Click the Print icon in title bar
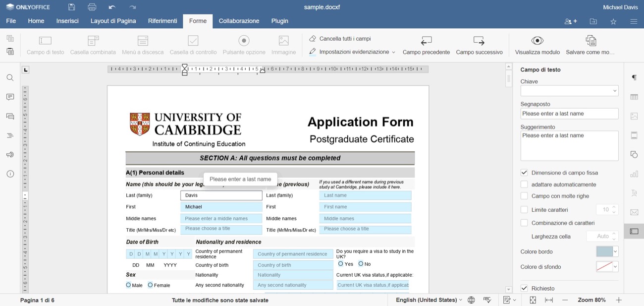Screen dimensions: 644x306 click(x=92, y=7)
